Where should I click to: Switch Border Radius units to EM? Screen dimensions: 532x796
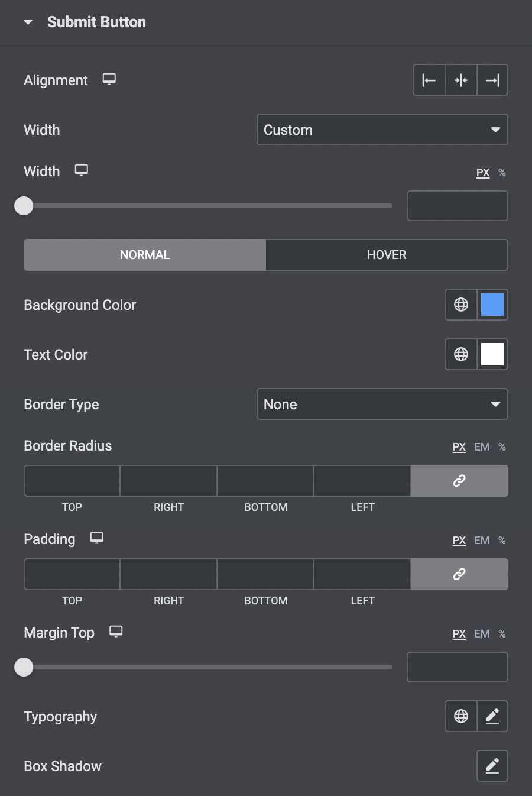(x=481, y=447)
